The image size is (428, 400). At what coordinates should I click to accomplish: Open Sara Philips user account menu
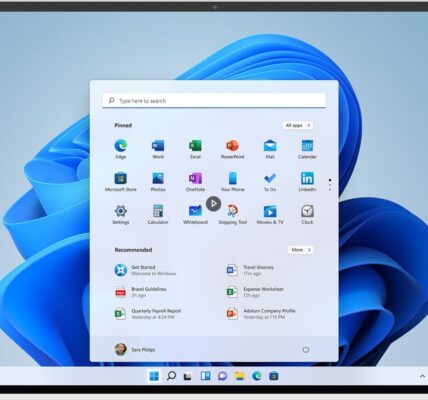(x=135, y=349)
